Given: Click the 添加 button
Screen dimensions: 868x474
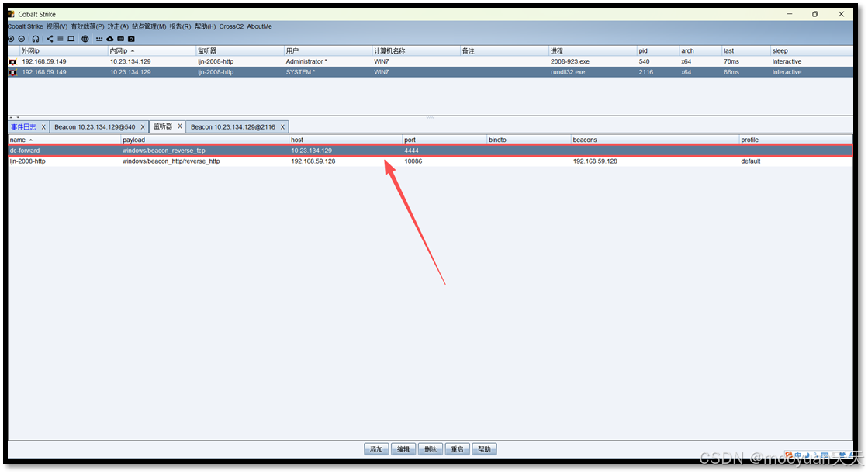Looking at the screenshot, I should click(376, 449).
